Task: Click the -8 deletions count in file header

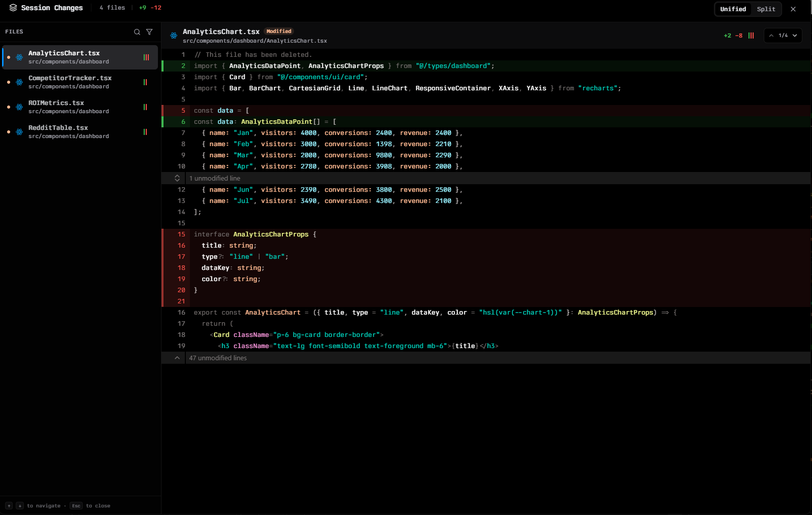Action: point(739,36)
